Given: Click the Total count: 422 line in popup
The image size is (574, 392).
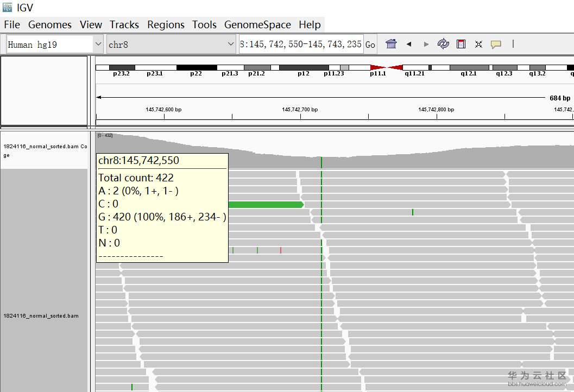Looking at the screenshot, I should pos(136,178).
